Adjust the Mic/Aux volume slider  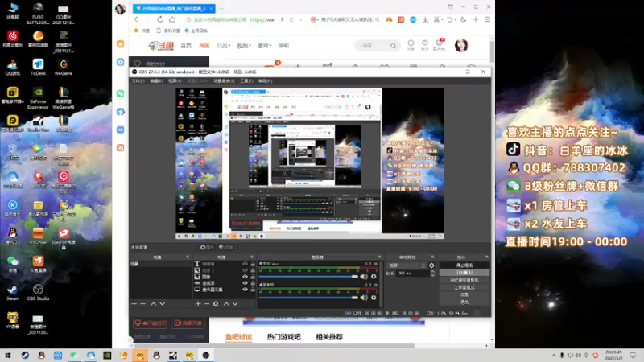[308, 277]
